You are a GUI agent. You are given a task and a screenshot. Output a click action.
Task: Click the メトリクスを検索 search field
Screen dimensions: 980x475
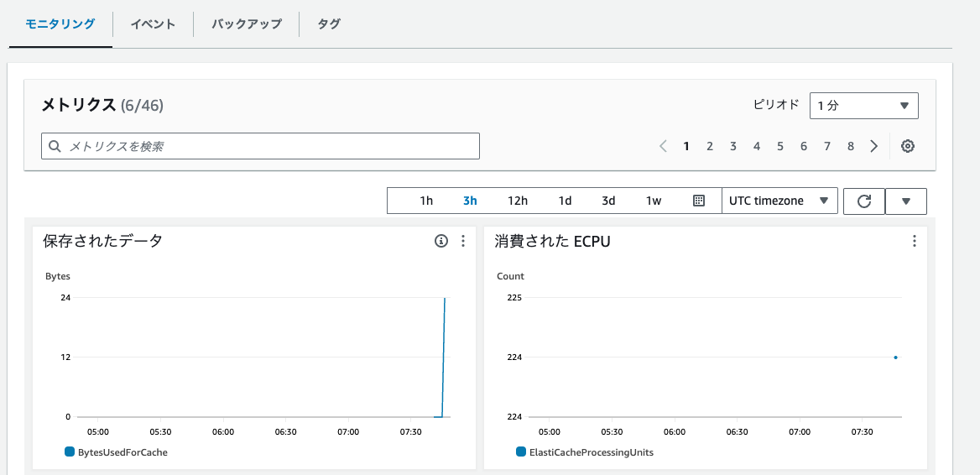click(260, 146)
